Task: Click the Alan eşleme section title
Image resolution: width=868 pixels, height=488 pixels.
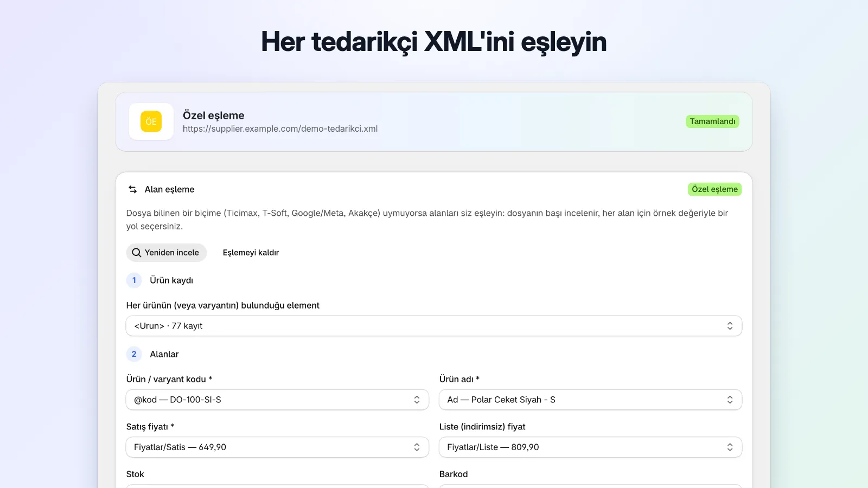Action: click(x=169, y=189)
